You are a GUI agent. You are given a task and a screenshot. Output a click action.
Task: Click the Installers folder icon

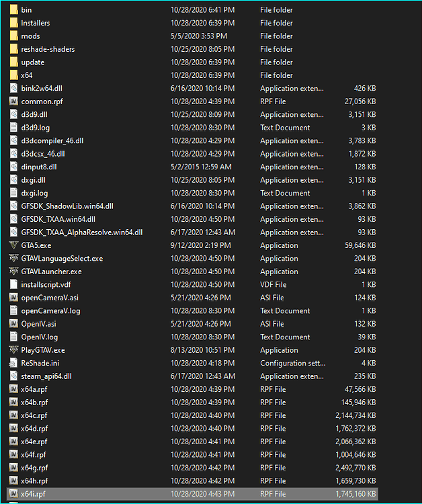[14, 23]
